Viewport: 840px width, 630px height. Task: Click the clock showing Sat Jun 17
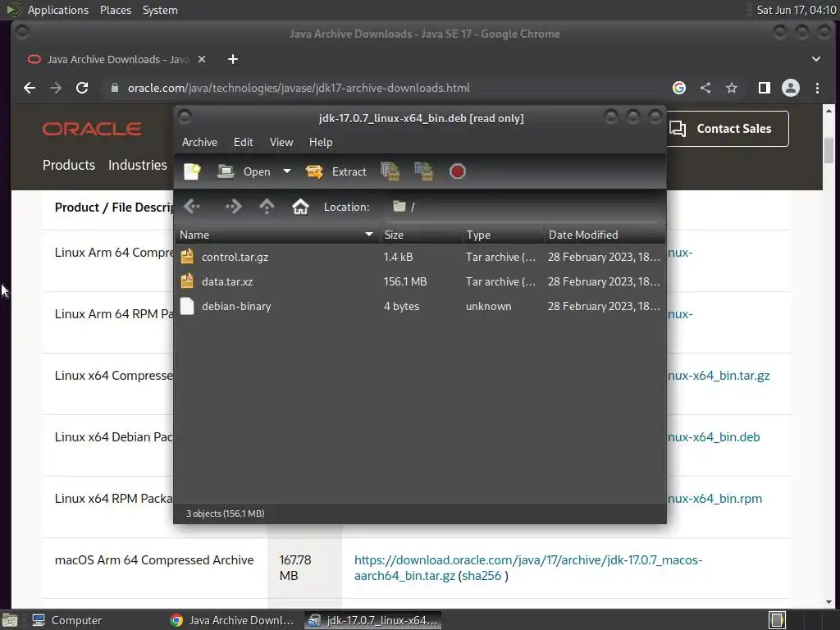796,10
